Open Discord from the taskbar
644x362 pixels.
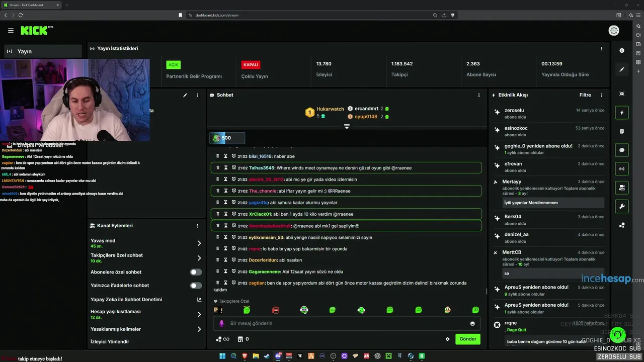(x=278, y=356)
